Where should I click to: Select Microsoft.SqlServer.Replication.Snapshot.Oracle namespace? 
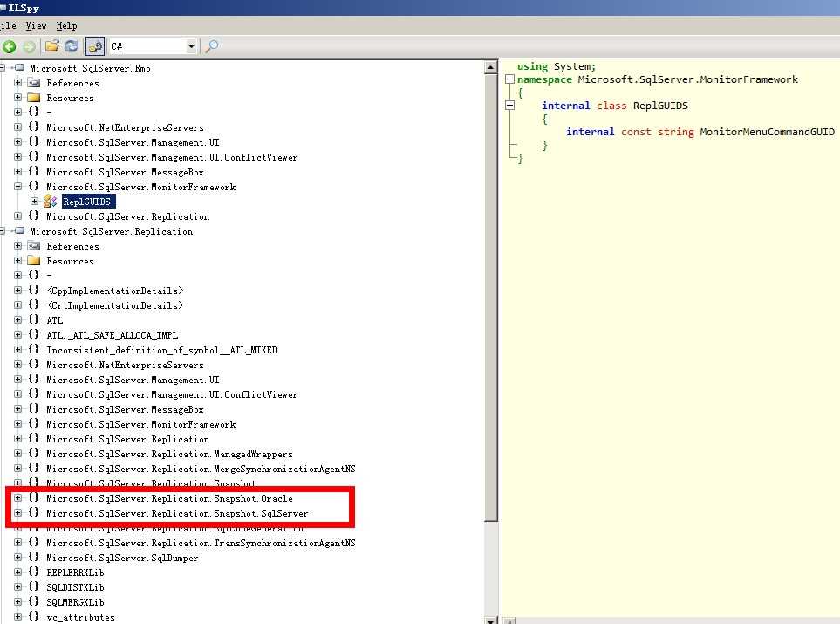tap(169, 498)
